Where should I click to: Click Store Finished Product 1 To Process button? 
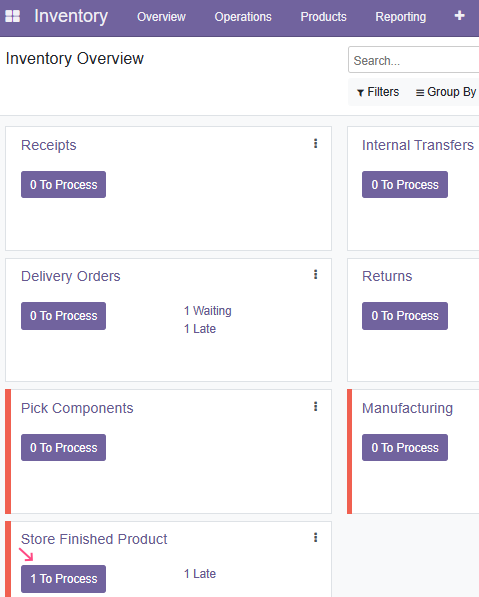click(64, 579)
